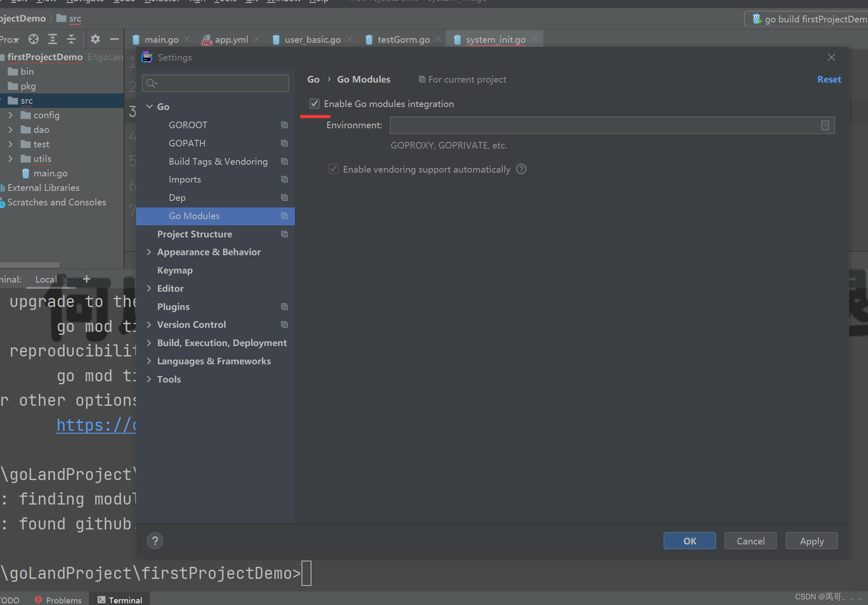The width and height of the screenshot is (868, 605).
Task: Click the horizontal scrollbar in Project panel
Action: [30, 264]
